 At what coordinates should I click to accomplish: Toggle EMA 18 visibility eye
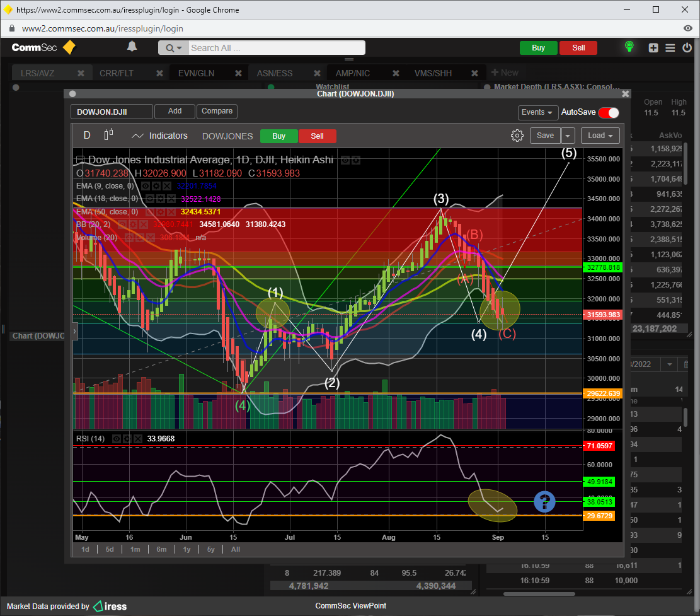pos(150,199)
